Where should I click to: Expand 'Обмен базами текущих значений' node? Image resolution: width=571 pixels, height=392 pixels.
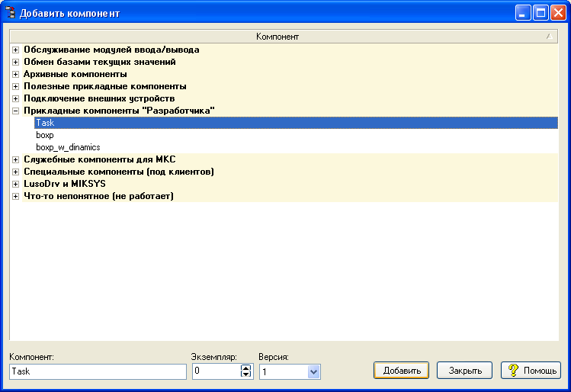16,63
